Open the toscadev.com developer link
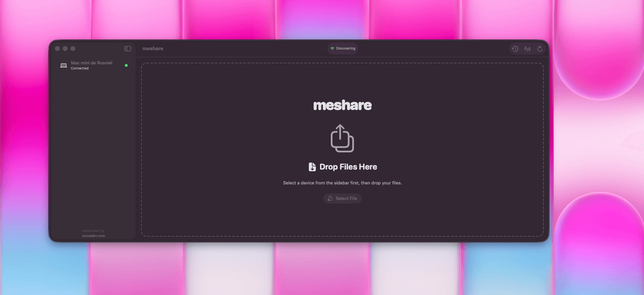This screenshot has height=295, width=644. [93, 236]
